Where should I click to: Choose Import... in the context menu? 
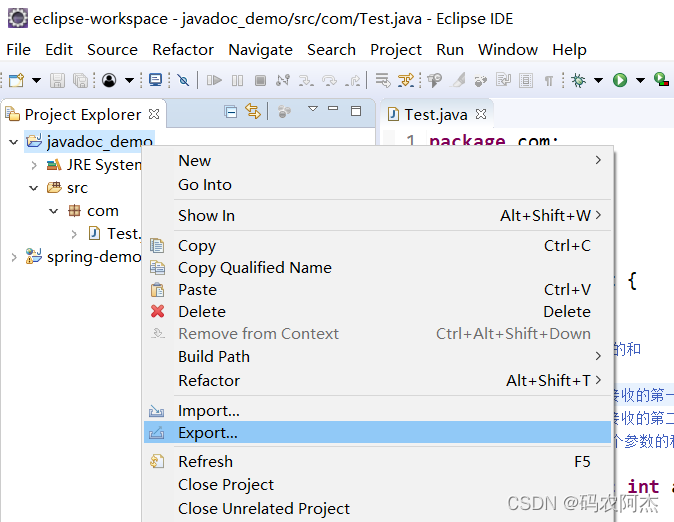coord(377,411)
